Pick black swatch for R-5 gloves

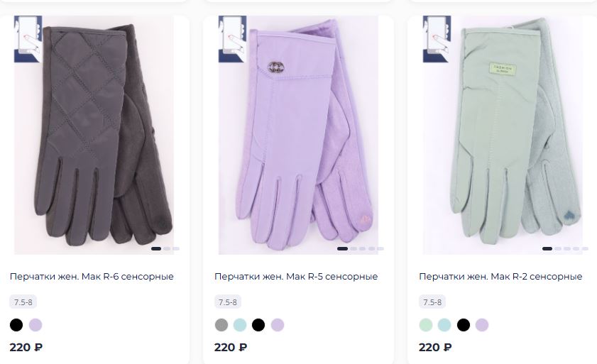click(258, 325)
